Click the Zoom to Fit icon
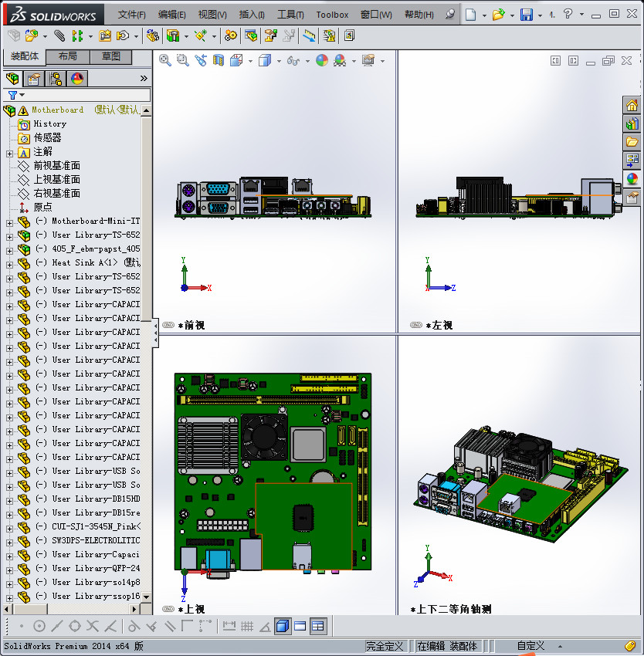 pyautogui.click(x=165, y=61)
